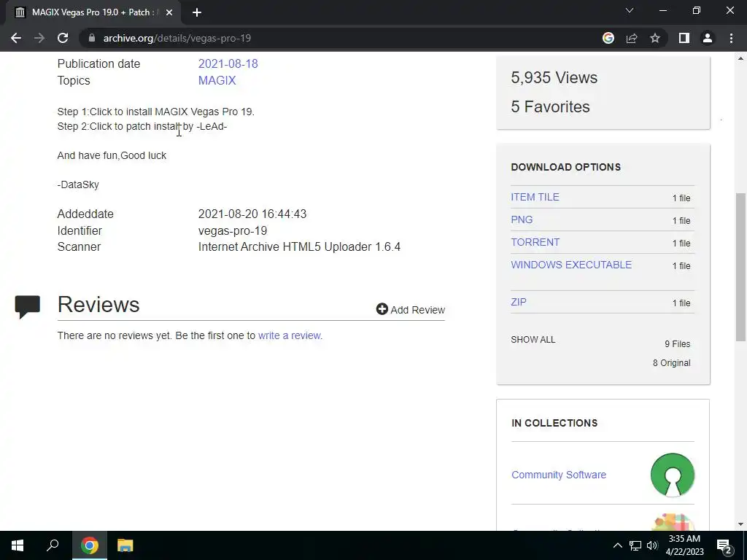Click the 8 Original count
747x560 pixels.
click(x=672, y=363)
